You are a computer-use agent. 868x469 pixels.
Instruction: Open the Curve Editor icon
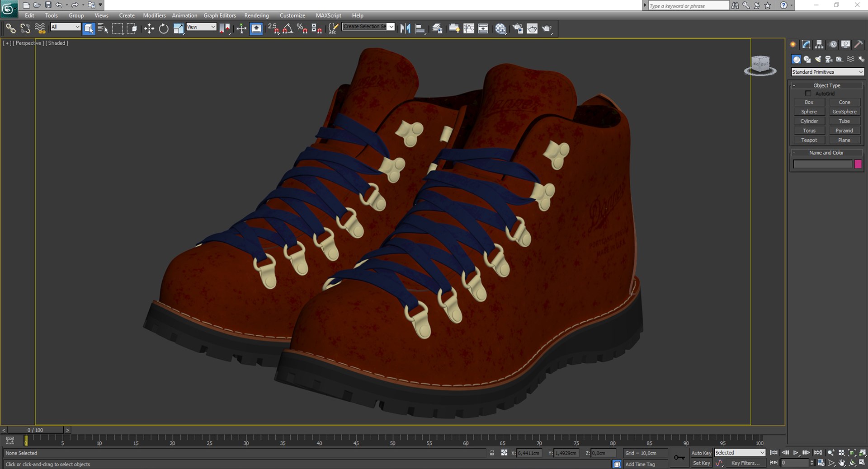click(469, 28)
